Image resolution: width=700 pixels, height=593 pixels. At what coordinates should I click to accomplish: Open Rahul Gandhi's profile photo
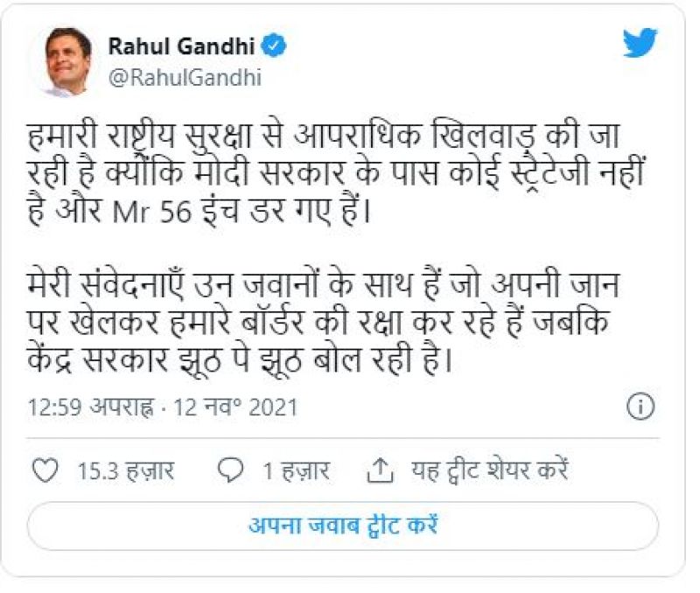coord(66,59)
